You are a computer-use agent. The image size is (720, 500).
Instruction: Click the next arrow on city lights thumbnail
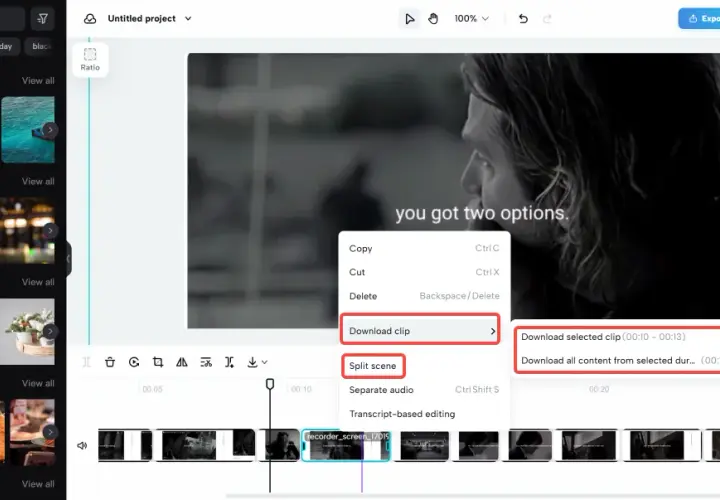(50, 230)
